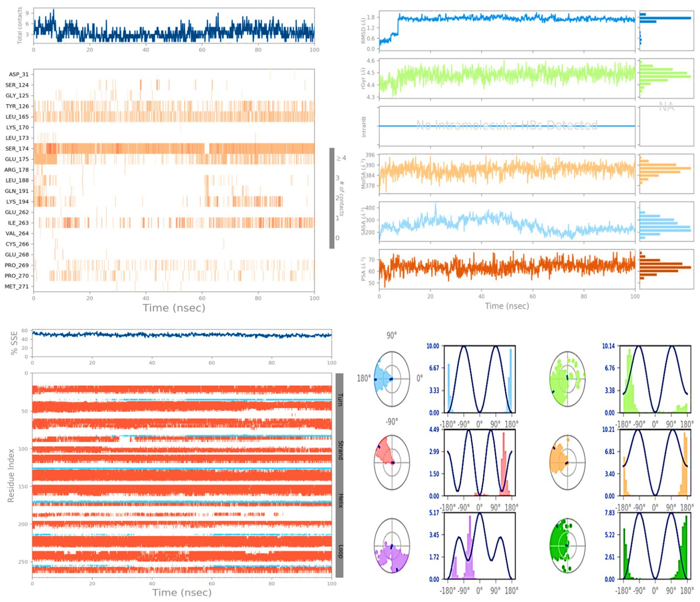Click the LEU_188 residue label
Screen dimensions: 700x602
click(17, 181)
